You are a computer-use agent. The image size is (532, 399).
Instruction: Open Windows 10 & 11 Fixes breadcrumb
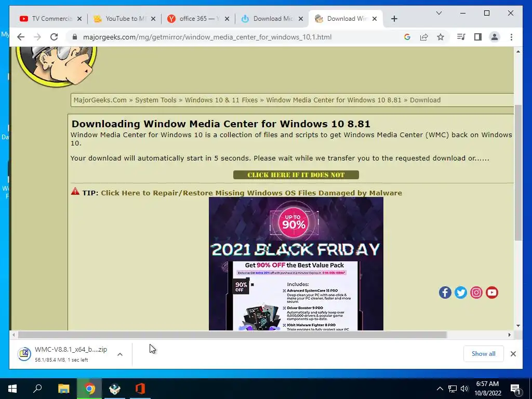point(221,100)
